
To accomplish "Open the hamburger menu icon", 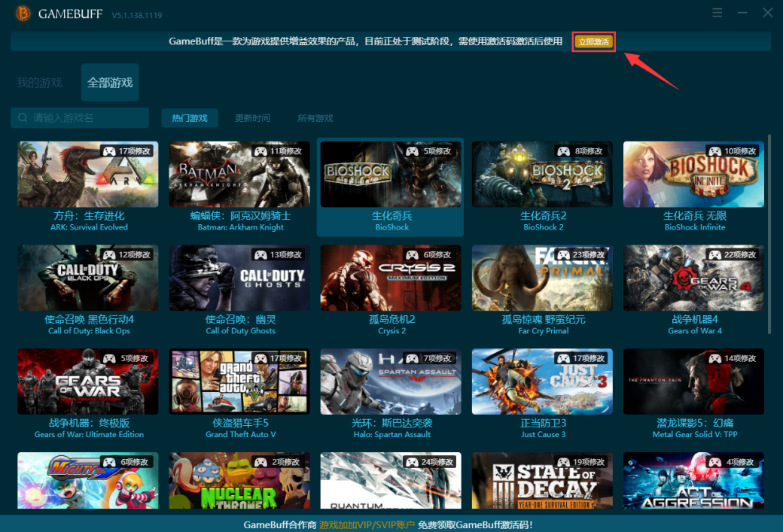I will 717,13.
